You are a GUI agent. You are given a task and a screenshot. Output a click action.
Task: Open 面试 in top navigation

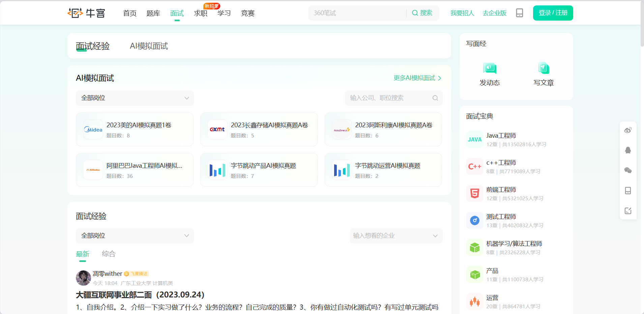[x=177, y=13]
